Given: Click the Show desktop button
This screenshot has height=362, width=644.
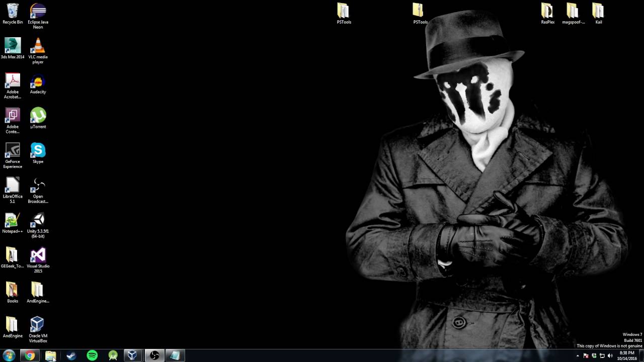Looking at the screenshot, I should click(641, 355).
